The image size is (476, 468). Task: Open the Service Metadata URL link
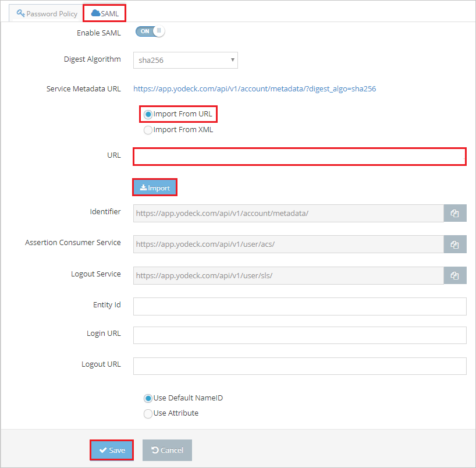[x=253, y=88]
